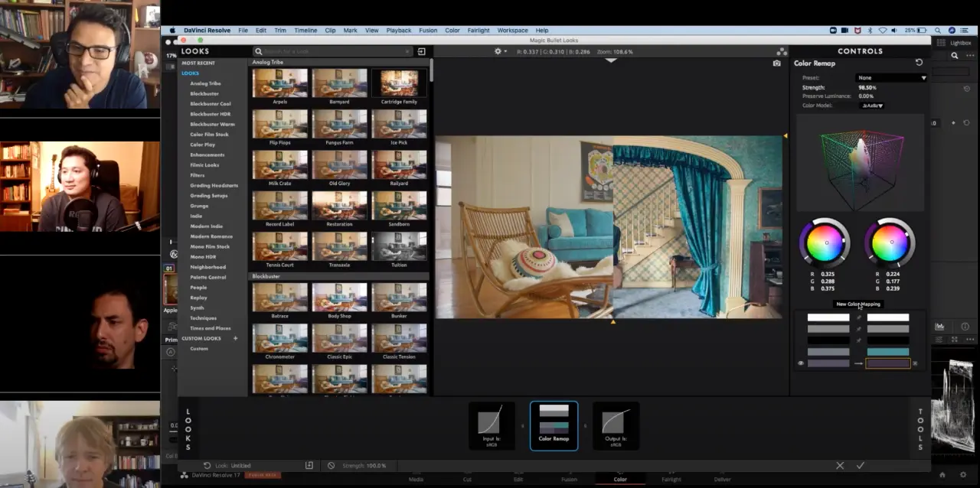Viewport: 980px width, 488px height.
Task: Click the save look icon in bottom bar
Action: pyautogui.click(x=309, y=465)
